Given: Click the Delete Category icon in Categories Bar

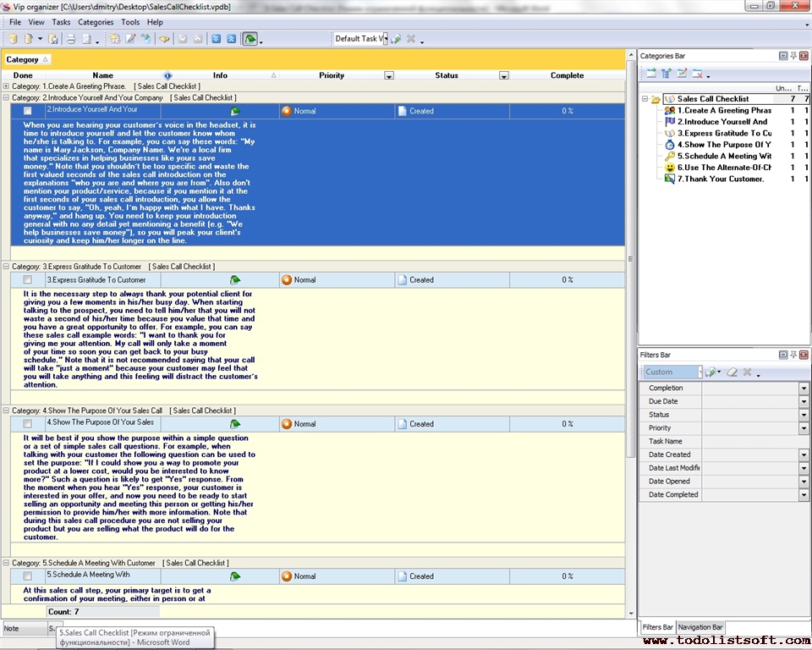Looking at the screenshot, I should click(x=698, y=74).
